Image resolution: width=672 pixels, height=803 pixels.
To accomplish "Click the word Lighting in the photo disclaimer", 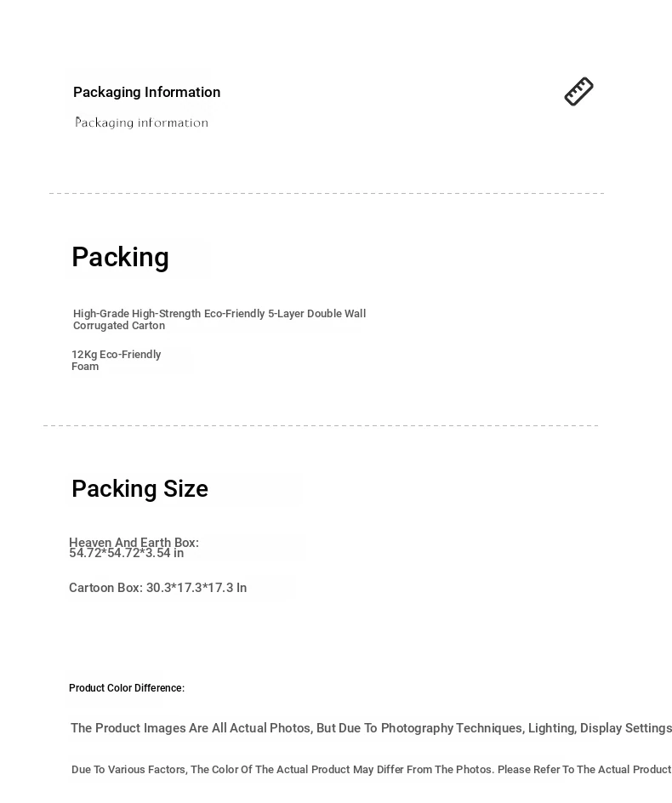I will click(x=552, y=728).
